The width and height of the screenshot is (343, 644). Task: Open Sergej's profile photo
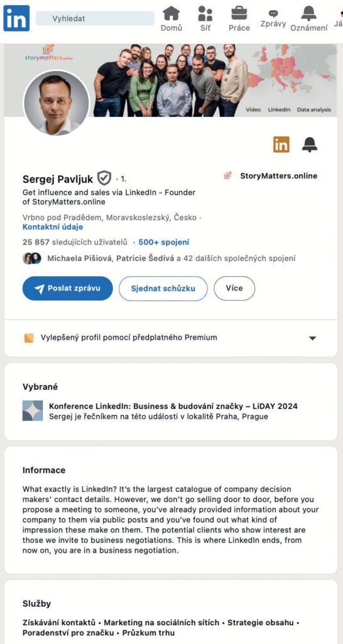(56, 103)
